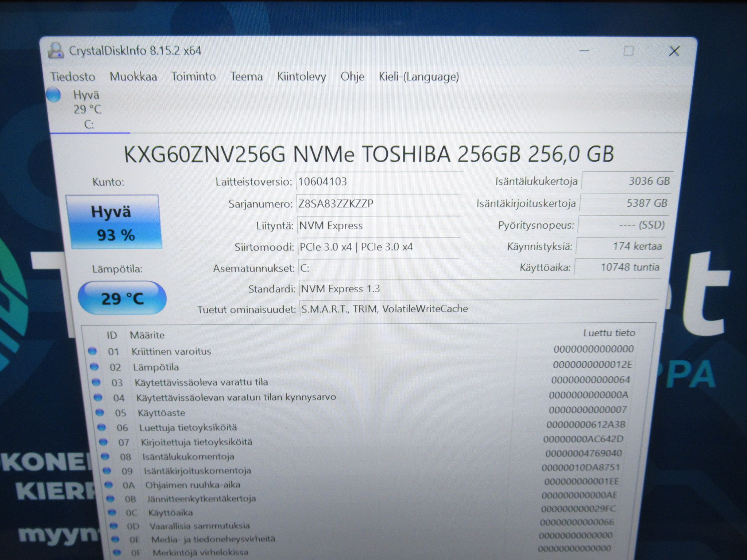
Task: Click the Luettu tieto column header
Action: point(609,333)
